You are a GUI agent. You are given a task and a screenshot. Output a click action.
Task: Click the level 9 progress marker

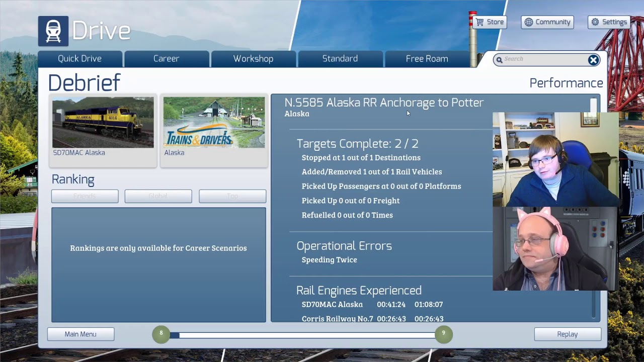pyautogui.click(x=443, y=334)
